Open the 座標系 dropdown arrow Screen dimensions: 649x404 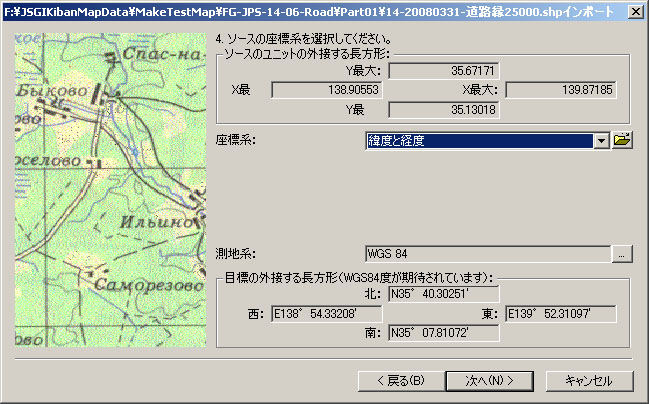pyautogui.click(x=602, y=141)
